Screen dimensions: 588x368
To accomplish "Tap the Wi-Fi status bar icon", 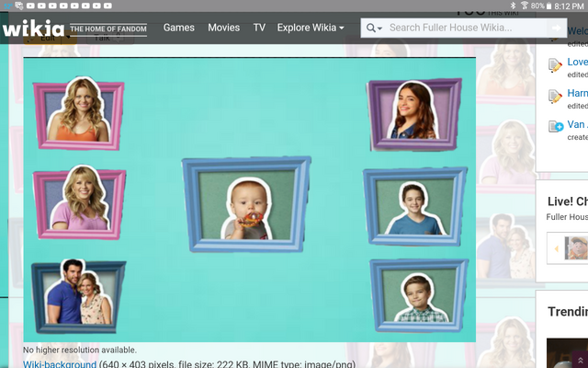I will pyautogui.click(x=525, y=6).
